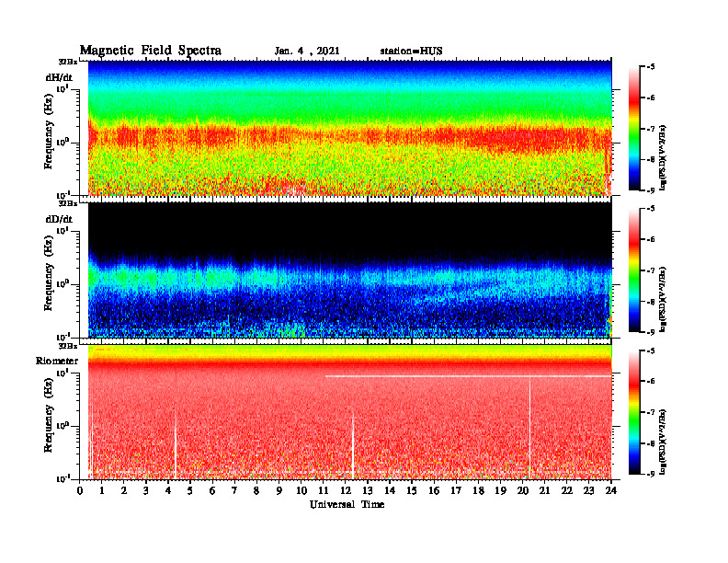Click the "22" tick label on the Universal Time axis
728x563 pixels.
(567, 491)
